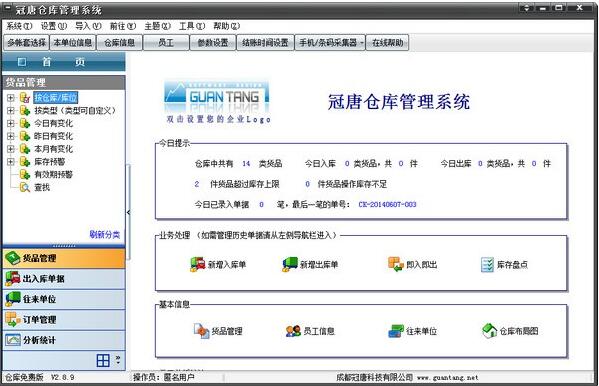Viewport: 599px width, 386px height.
Task: Click the 操作员: 匿名用户 status entry
Action: pyautogui.click(x=164, y=378)
